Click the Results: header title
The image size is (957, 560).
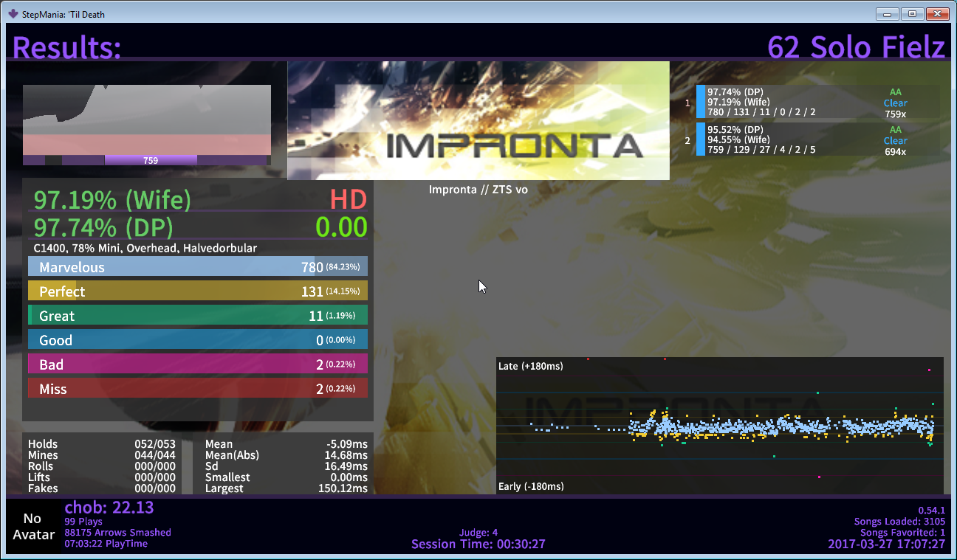[66, 48]
